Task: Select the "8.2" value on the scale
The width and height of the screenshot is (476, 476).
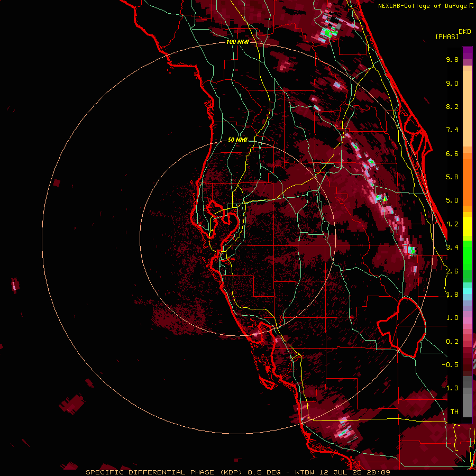Action: 452,106
